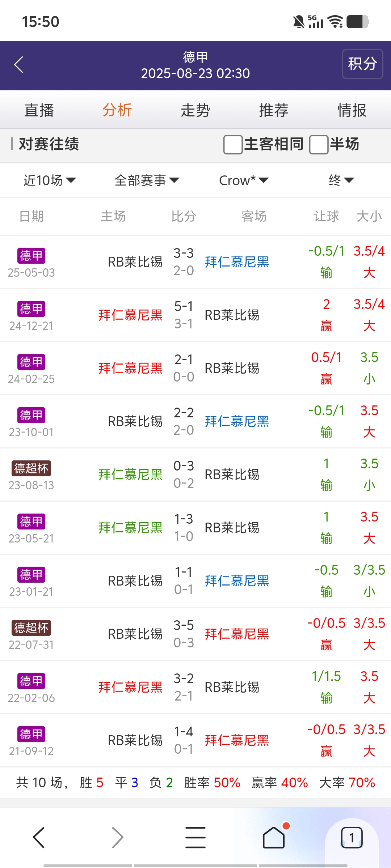Switch to the 直播 tab
This screenshot has height=868, width=391.
39,110
